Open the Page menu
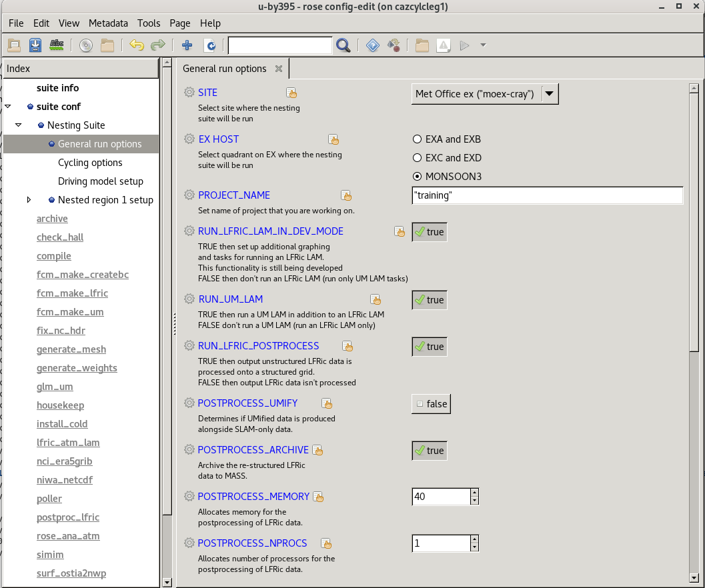The image size is (705, 588). [x=180, y=23]
